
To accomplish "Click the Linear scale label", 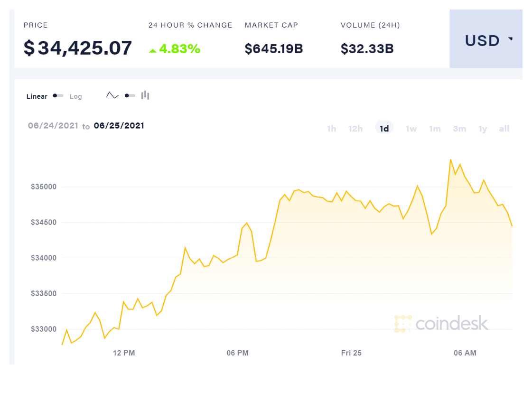I will 37,96.
